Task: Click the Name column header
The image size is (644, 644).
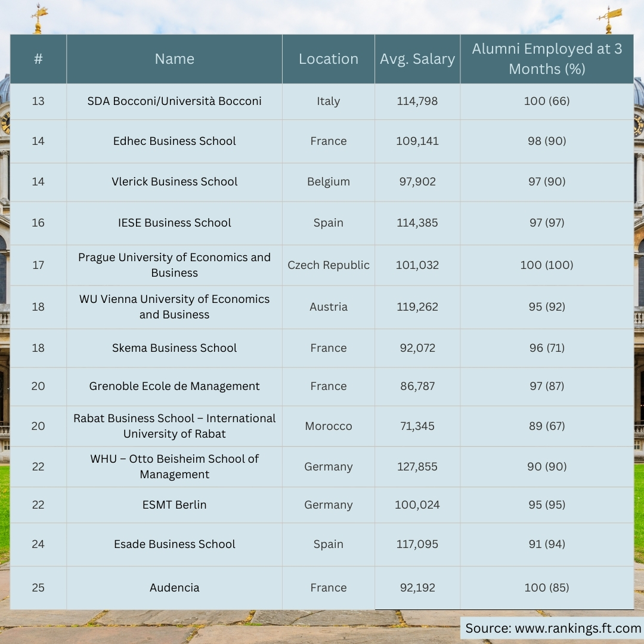Action: pos(175,58)
